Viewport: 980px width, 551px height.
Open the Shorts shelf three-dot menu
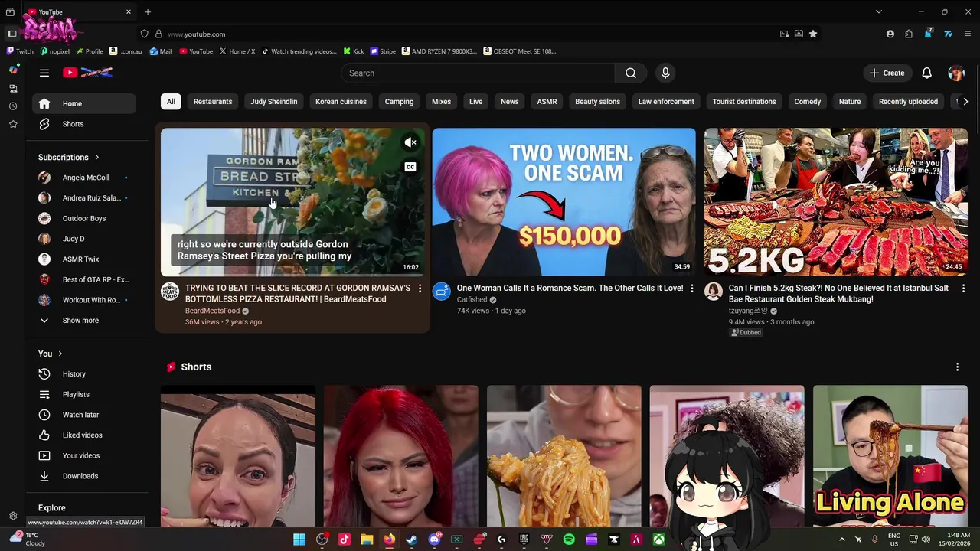pyautogui.click(x=957, y=367)
